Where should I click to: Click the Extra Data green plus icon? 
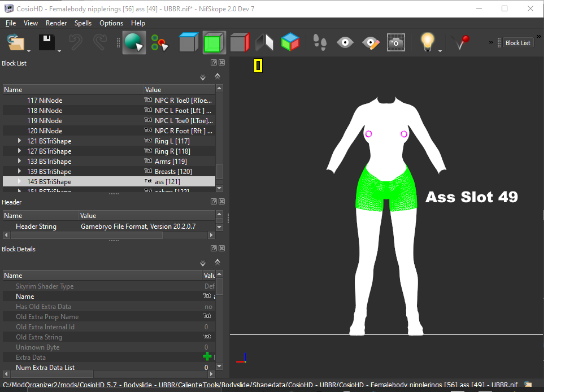pos(207,357)
